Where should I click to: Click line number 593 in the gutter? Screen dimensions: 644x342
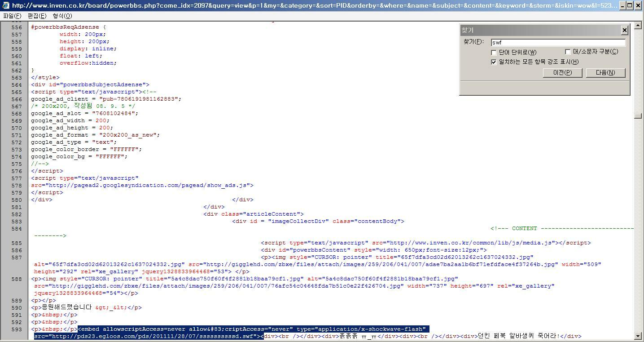[17, 329]
